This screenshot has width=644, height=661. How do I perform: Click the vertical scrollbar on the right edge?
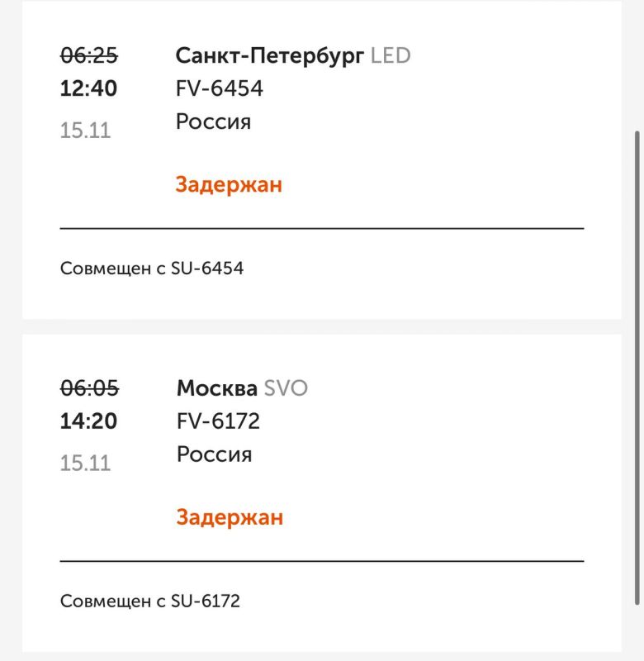coord(636,364)
